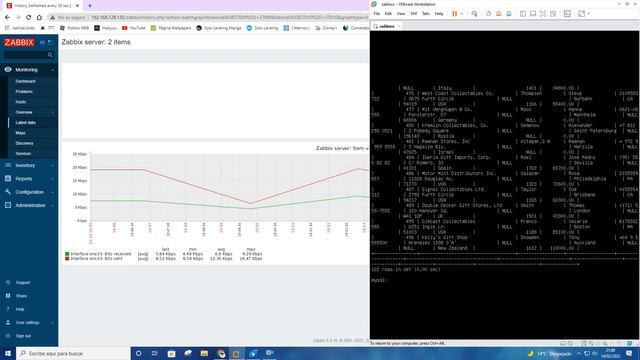Open Windows Start menu
The image size is (640, 360).
7,353
